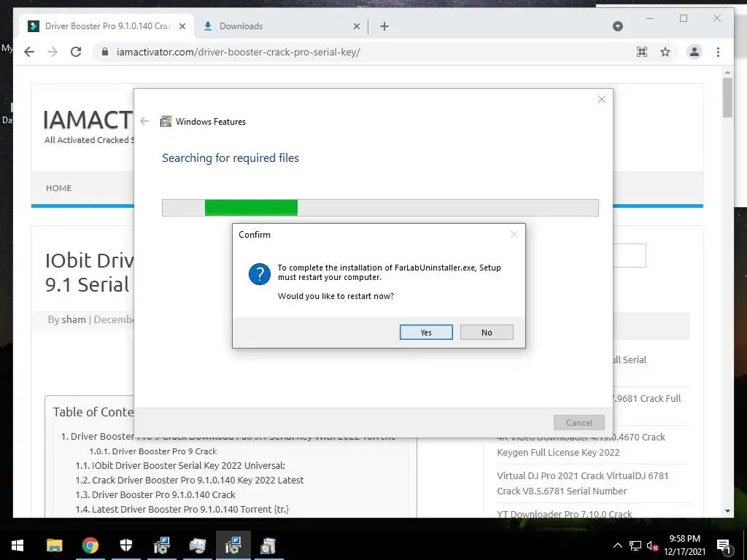This screenshot has width=747, height=560.
Task: Click the green Searching for required files progress bar
Action: 380,208
